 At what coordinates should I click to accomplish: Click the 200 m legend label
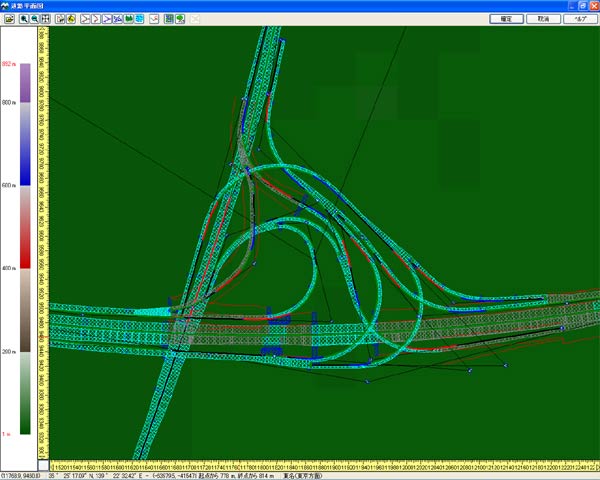(x=9, y=351)
